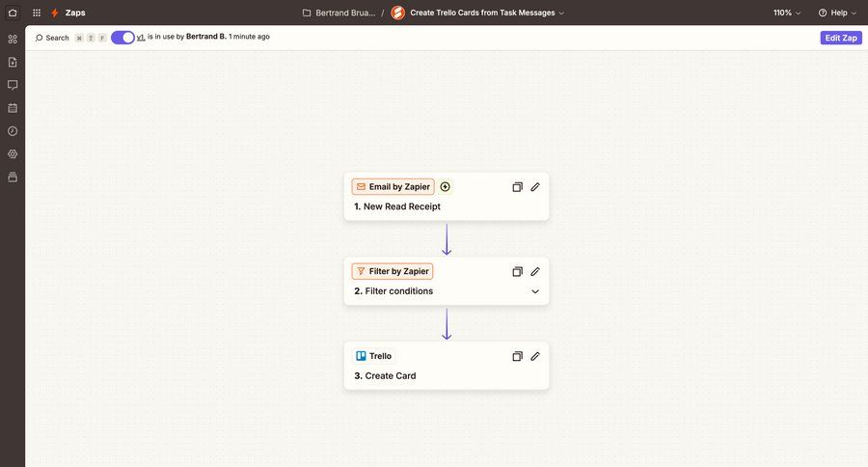Open the Bertrand Brua... folder breadcrumb

click(345, 13)
